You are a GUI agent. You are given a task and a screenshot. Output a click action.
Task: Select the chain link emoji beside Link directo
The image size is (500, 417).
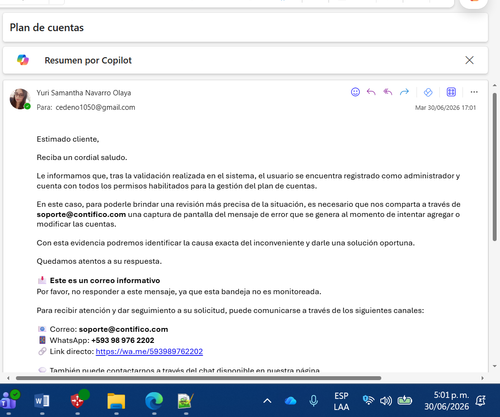pos(42,351)
